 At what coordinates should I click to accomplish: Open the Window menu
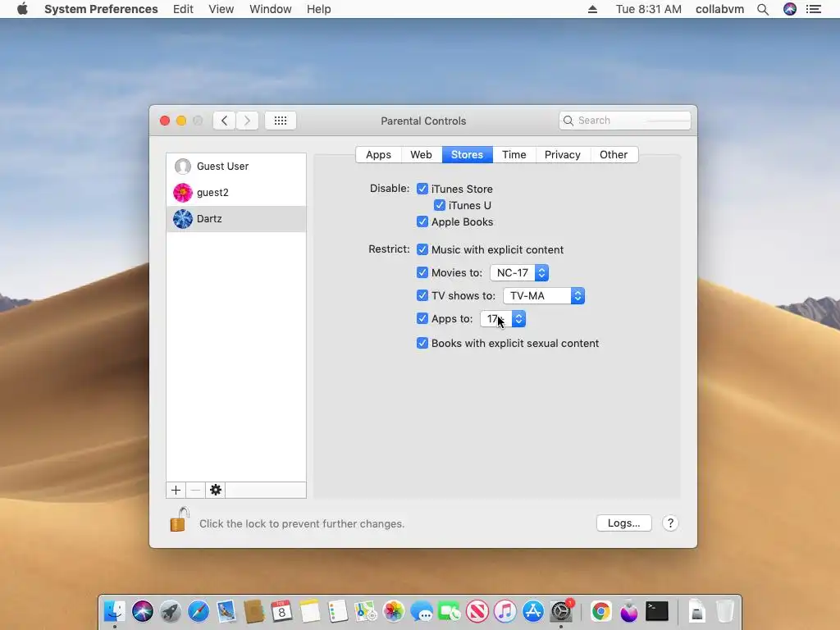click(x=271, y=9)
